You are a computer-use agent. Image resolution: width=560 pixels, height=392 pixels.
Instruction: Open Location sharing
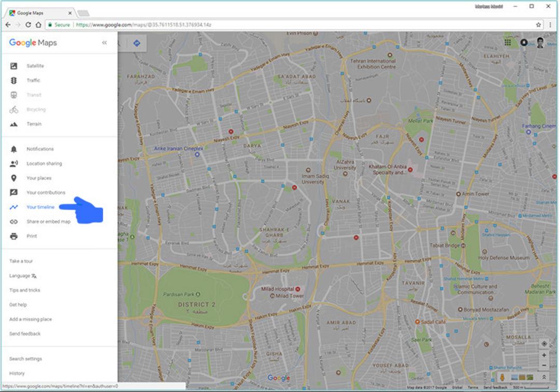click(x=44, y=163)
